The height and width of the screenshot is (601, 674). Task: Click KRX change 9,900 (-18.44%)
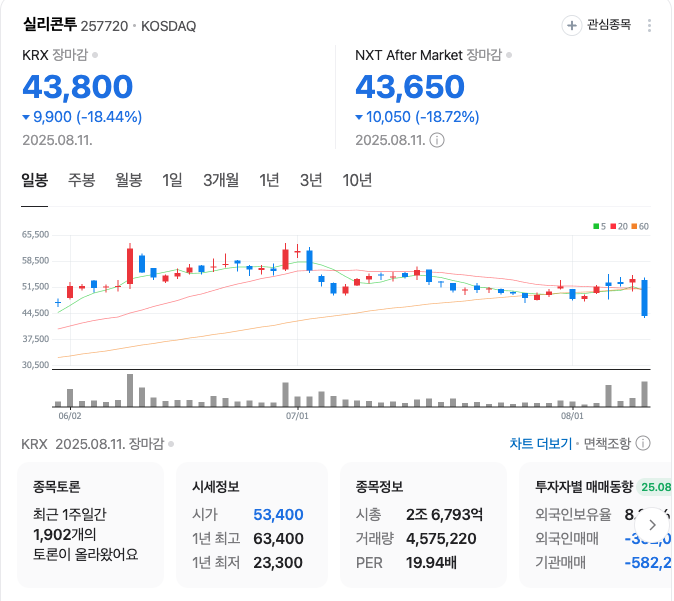(x=82, y=117)
